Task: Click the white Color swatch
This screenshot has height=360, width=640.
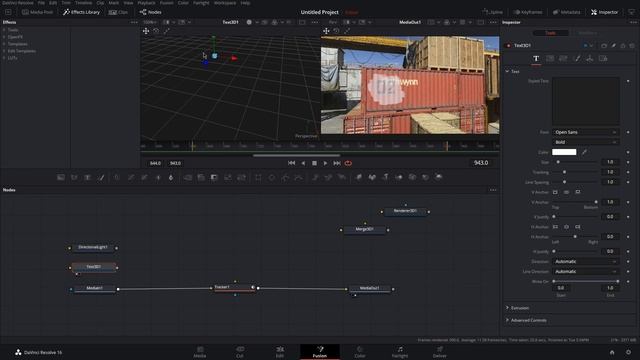Action: [x=564, y=152]
